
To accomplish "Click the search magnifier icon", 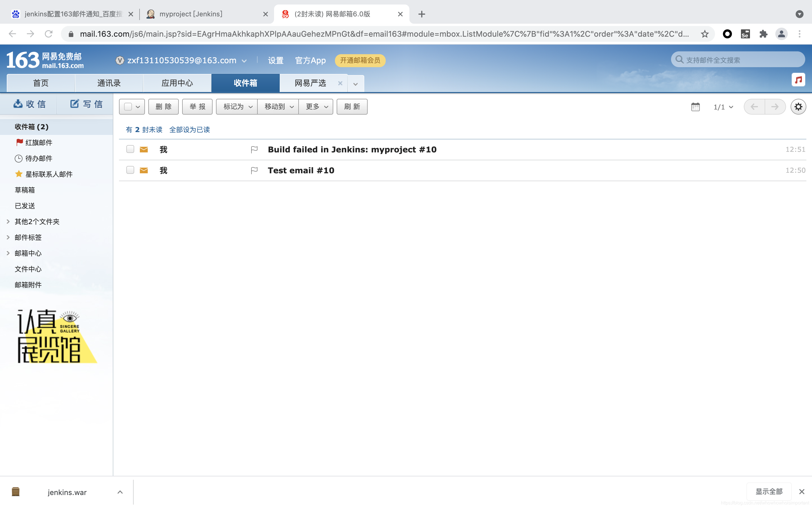I will (679, 60).
